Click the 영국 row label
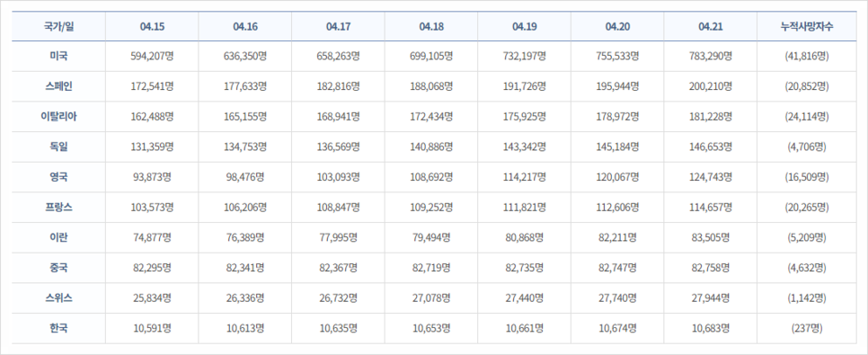Viewport: 868px width, 355px height. pyautogui.click(x=58, y=177)
